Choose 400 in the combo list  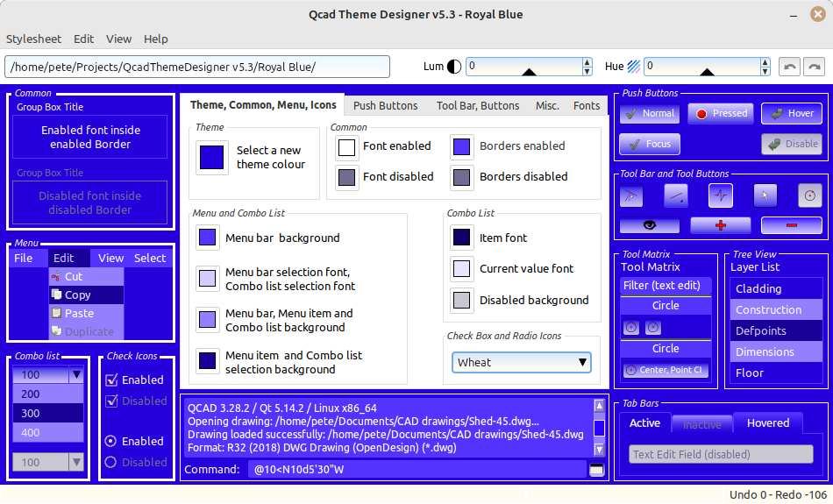(x=48, y=432)
